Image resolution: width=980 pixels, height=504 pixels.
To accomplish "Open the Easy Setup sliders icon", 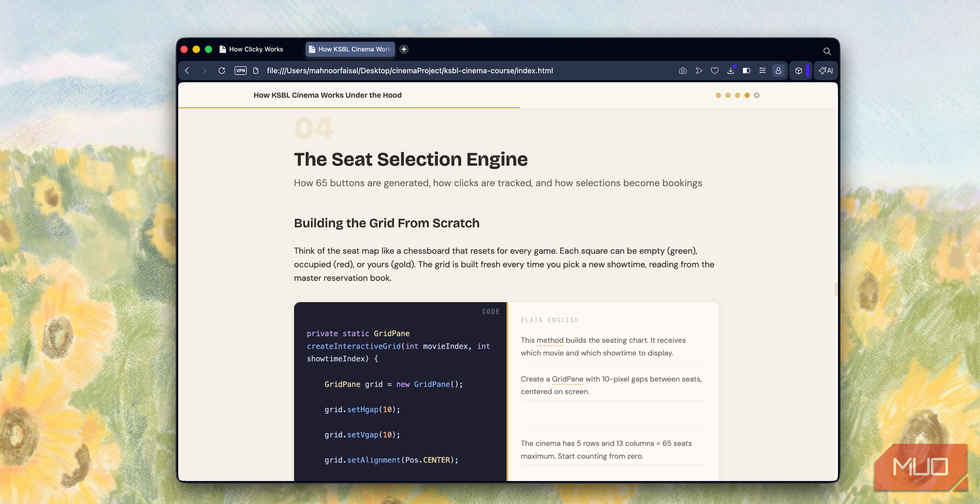I will (x=762, y=71).
